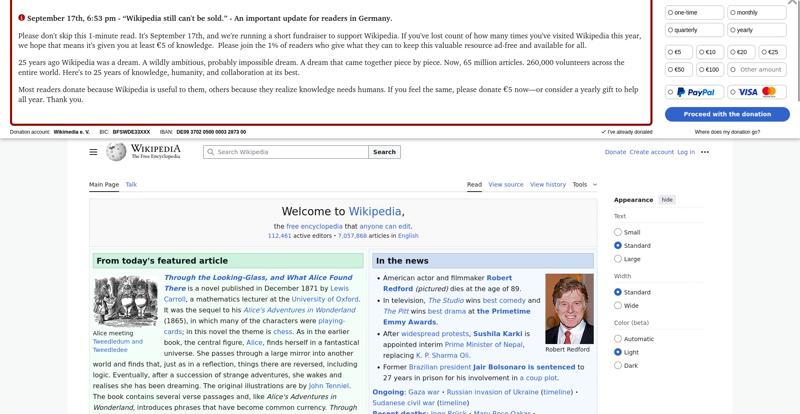Open the Robert Redford photo
Screen dimensions: 800x414
point(569,309)
